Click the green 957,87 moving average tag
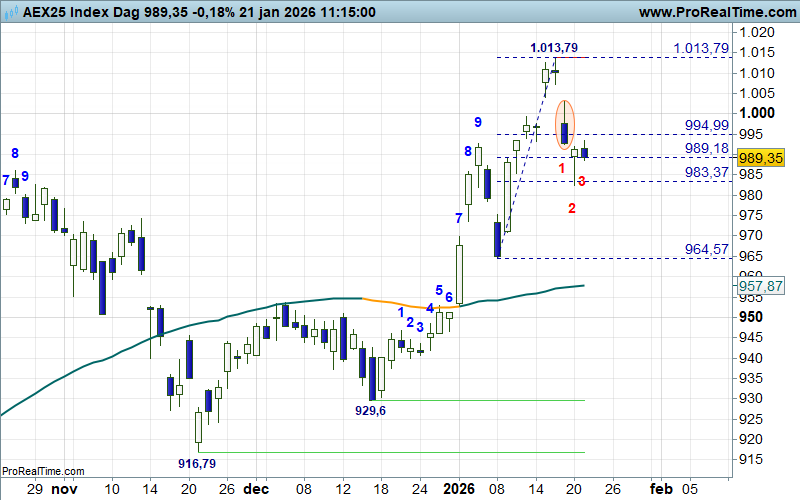 (760, 286)
